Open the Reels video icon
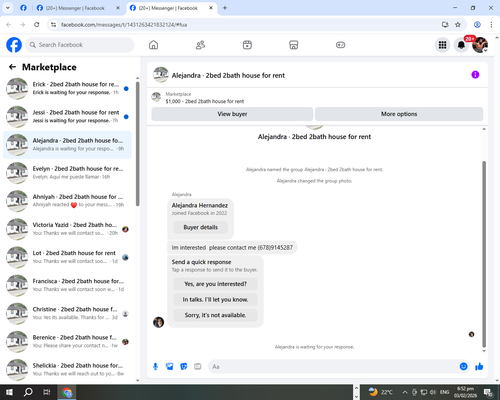Image resolution: width=500 pixels, height=400 pixels. 247,45
